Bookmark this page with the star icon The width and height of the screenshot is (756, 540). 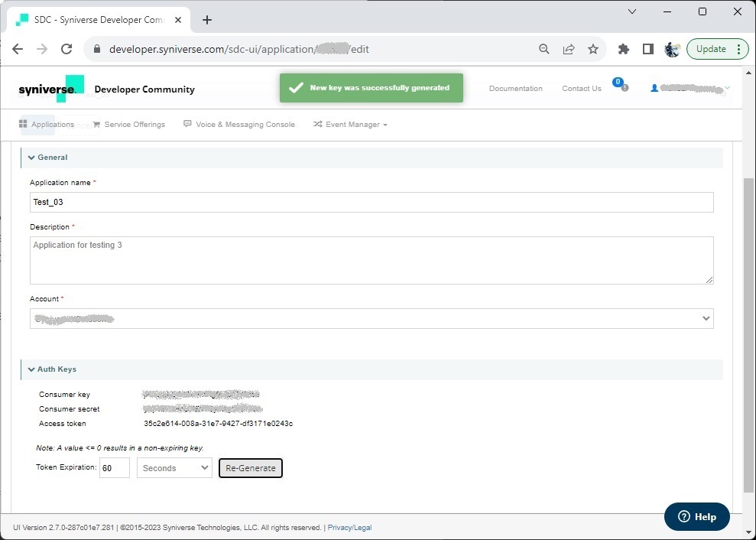(x=593, y=49)
